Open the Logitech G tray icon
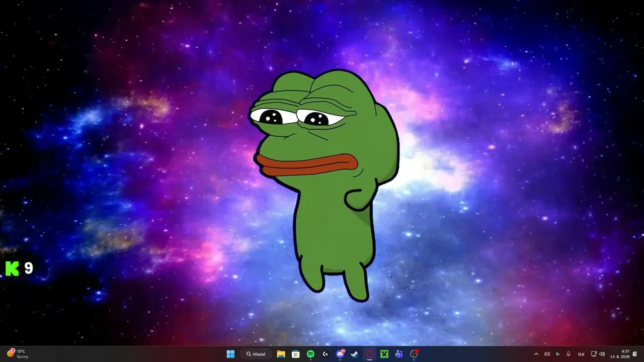The width and height of the screenshot is (644, 362). coord(557,354)
